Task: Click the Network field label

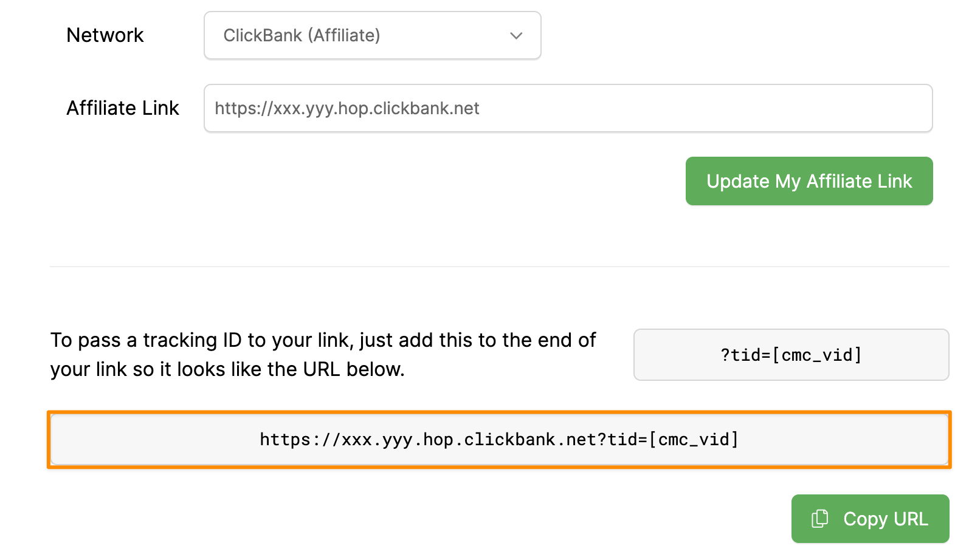Action: [105, 35]
